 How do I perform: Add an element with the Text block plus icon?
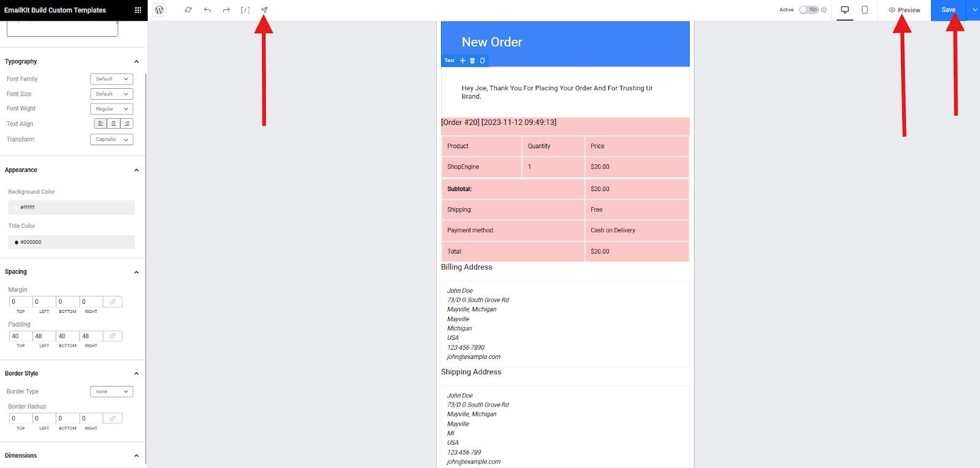coord(463,61)
